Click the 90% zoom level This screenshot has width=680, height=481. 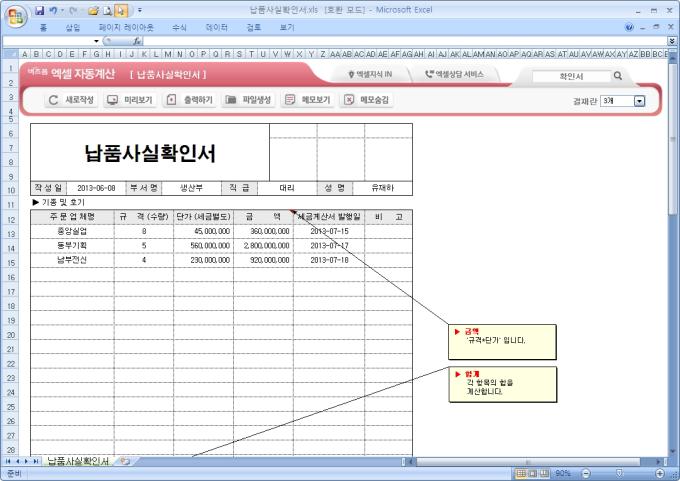coord(563,473)
